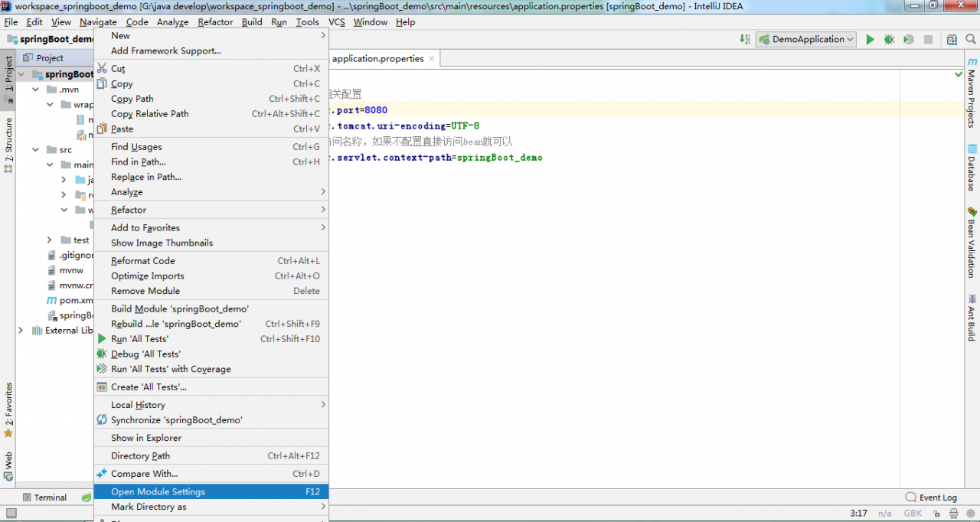Open the Terminal tool window
The height and width of the screenshot is (522, 980).
pyautogui.click(x=44, y=498)
